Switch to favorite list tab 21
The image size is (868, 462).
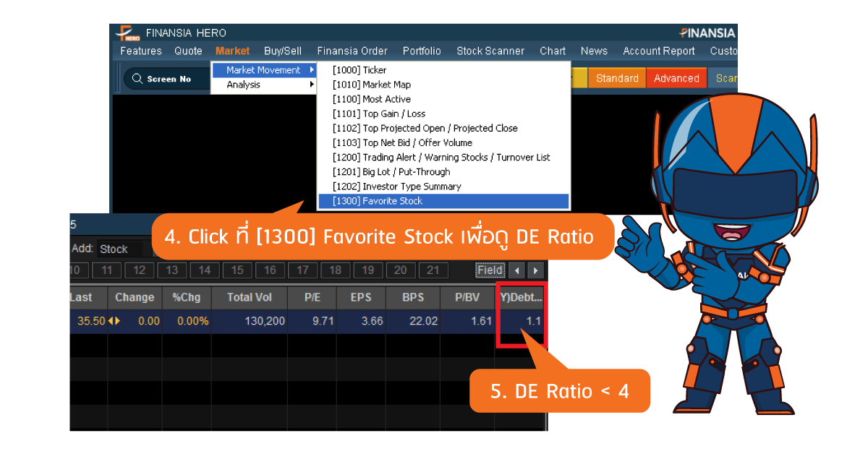[433, 270]
